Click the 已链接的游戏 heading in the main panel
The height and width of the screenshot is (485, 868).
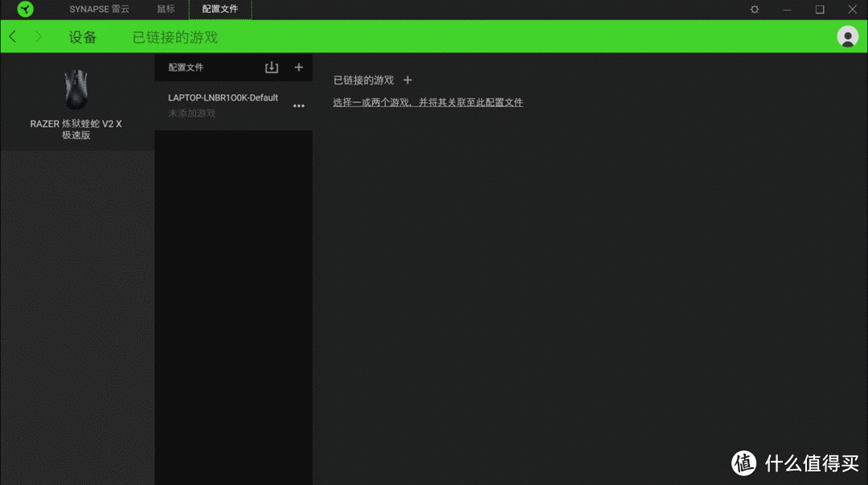click(x=364, y=80)
